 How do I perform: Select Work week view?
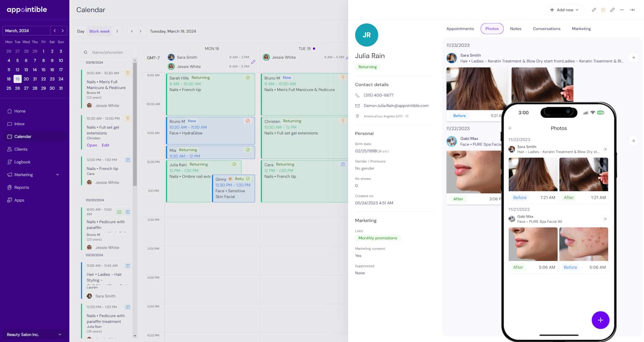99,31
